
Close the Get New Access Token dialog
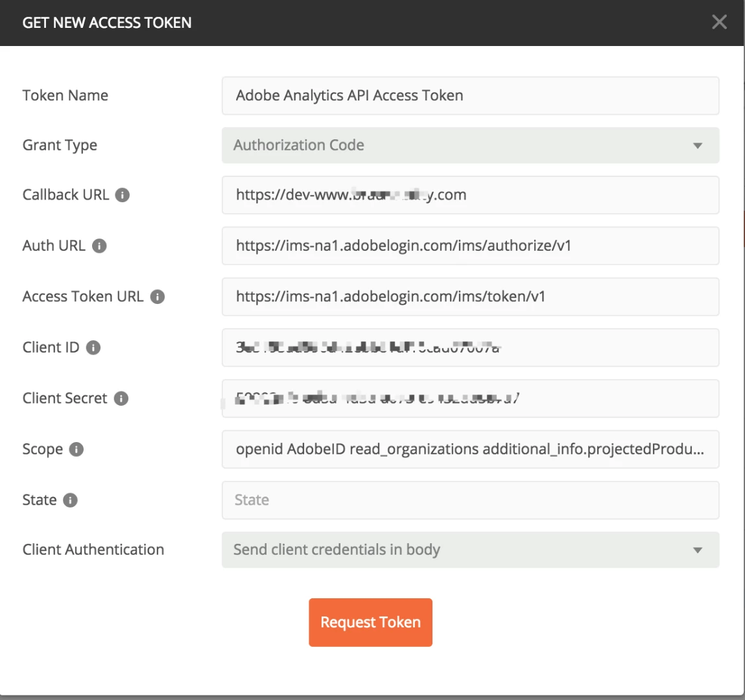(719, 22)
